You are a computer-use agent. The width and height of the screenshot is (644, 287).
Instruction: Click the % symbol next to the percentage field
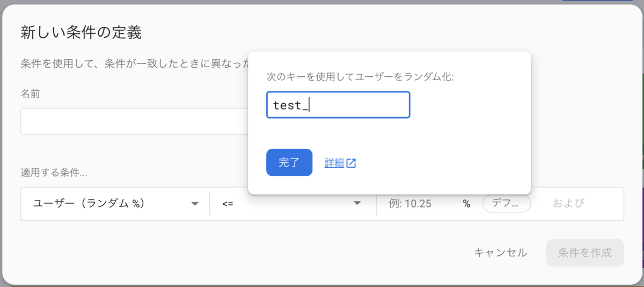pos(466,204)
